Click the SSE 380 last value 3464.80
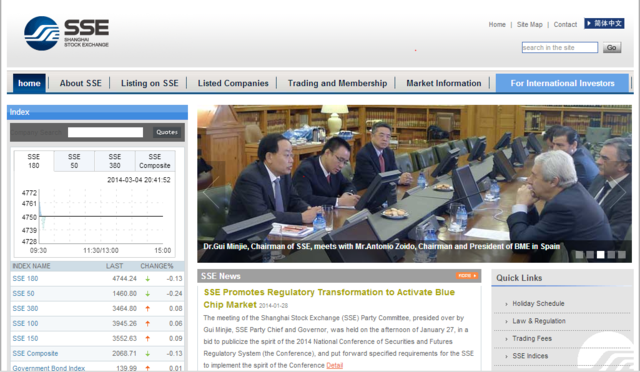 (124, 308)
